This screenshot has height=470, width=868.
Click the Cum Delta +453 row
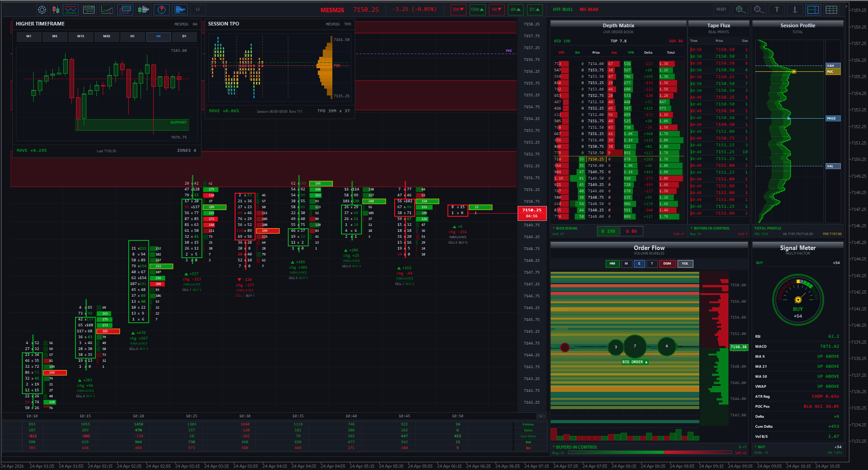(798, 426)
